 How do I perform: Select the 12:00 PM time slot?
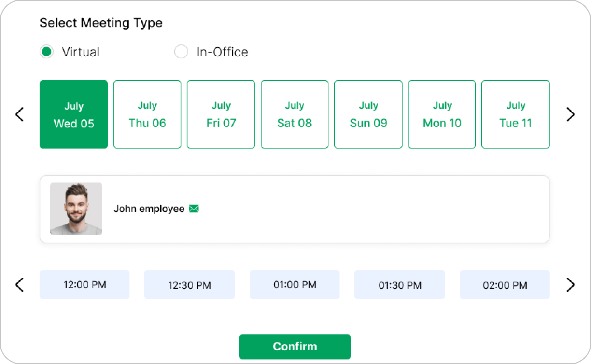84,285
